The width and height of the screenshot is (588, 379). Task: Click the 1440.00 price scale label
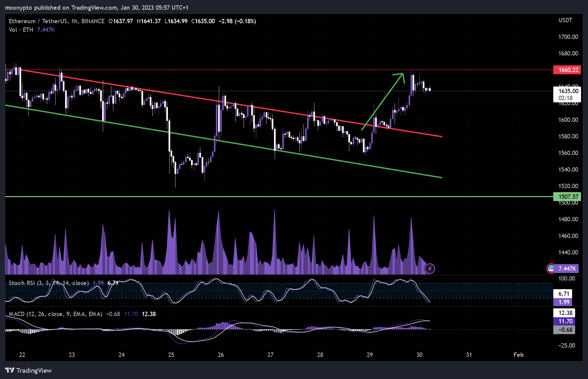[x=568, y=253]
